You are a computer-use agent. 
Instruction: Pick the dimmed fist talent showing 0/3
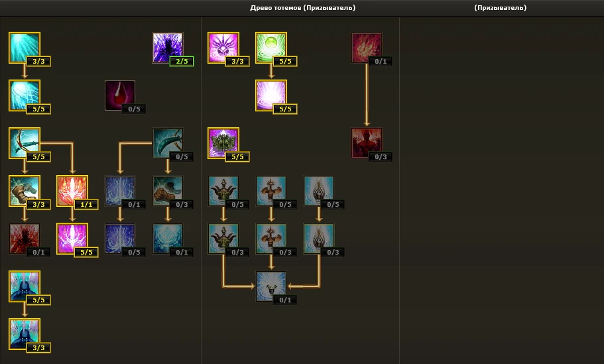(x=168, y=191)
